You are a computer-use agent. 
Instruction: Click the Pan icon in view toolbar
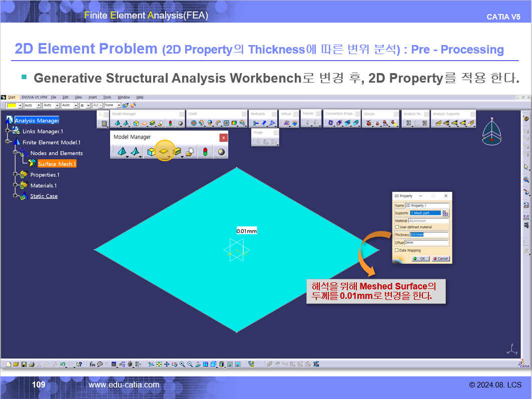167,364
